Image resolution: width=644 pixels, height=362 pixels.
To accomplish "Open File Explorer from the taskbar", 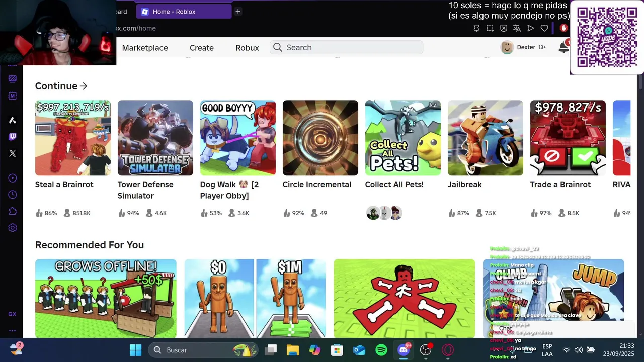I will click(x=293, y=350).
